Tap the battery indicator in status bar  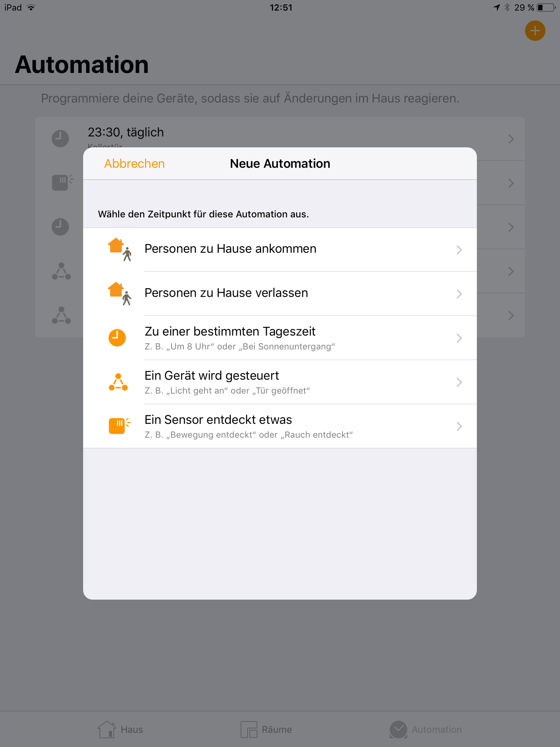click(546, 8)
